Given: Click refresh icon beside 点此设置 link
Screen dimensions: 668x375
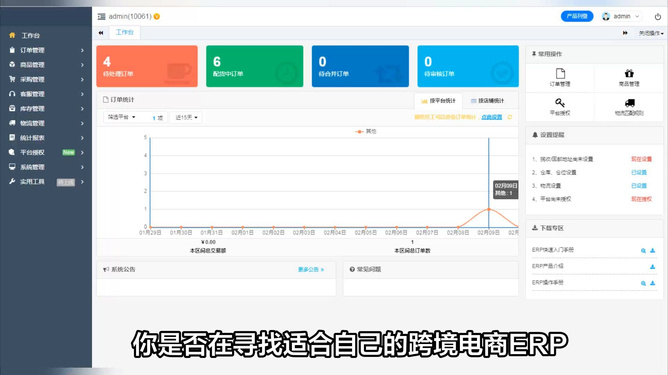Looking at the screenshot, I should pos(510,117).
